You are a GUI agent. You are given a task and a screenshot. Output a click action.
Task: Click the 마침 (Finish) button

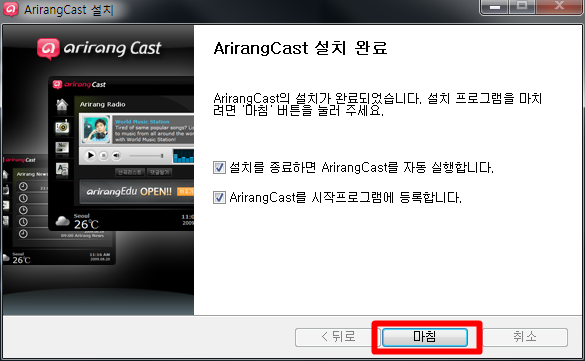point(425,337)
